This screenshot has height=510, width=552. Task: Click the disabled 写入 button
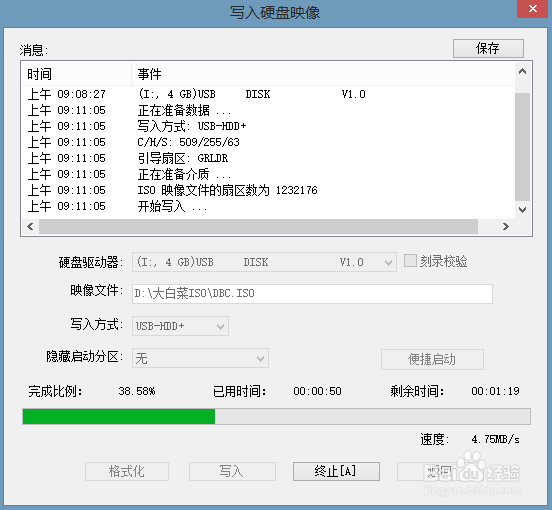click(x=232, y=471)
